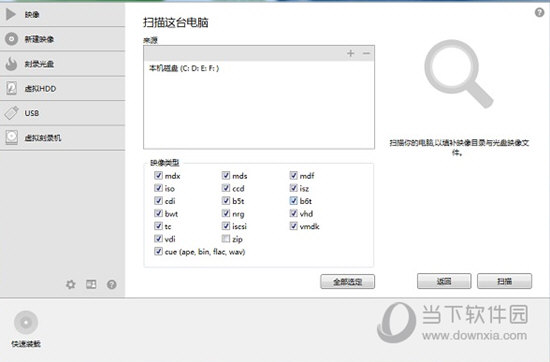Image resolution: width=550 pixels, height=362 pixels.
Task: Toggle the vhd checkbox
Action: pos(294,213)
